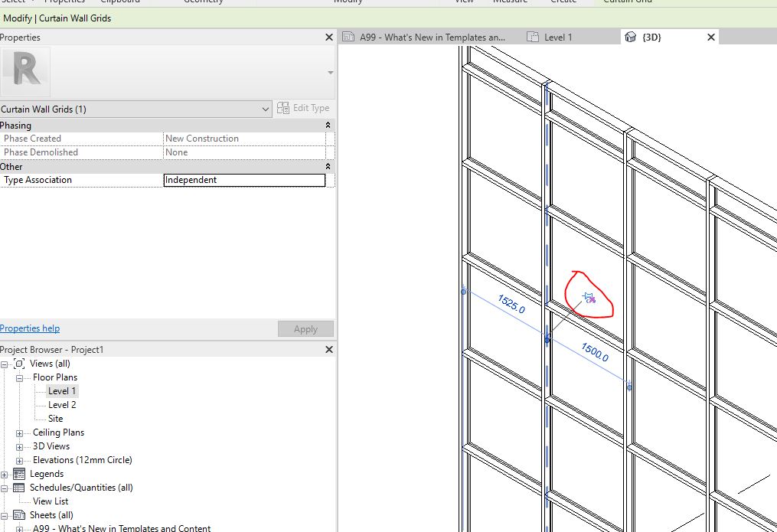Viewport: 777px width, 532px height.
Task: Click the Edit Type button
Action: pos(303,108)
